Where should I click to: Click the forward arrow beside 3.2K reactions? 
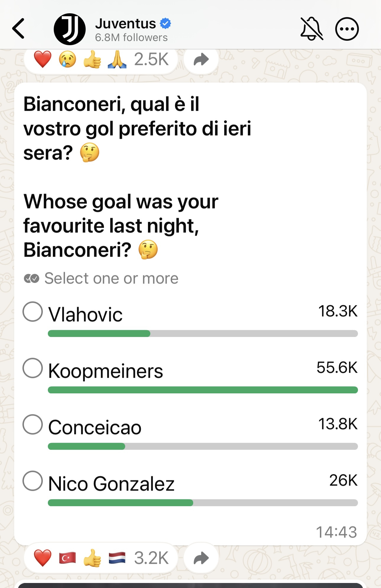pos(201,558)
